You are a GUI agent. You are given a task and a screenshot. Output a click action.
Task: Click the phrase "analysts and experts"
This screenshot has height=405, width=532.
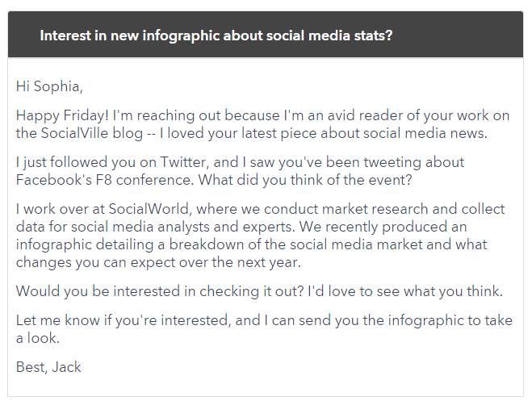tap(242, 228)
